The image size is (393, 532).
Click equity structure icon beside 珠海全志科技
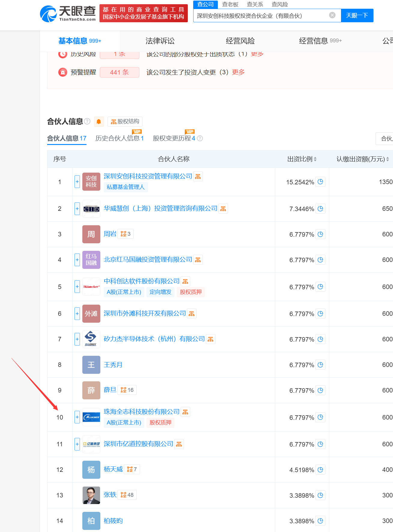(x=185, y=412)
